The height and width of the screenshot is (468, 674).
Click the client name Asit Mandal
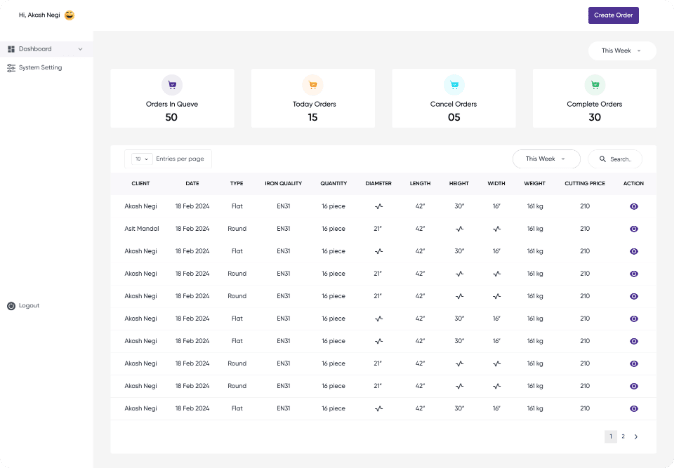[x=142, y=229]
